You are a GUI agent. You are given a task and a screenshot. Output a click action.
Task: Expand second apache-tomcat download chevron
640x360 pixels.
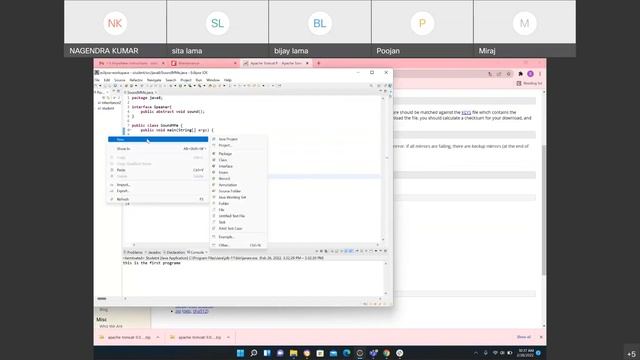pos(229,338)
